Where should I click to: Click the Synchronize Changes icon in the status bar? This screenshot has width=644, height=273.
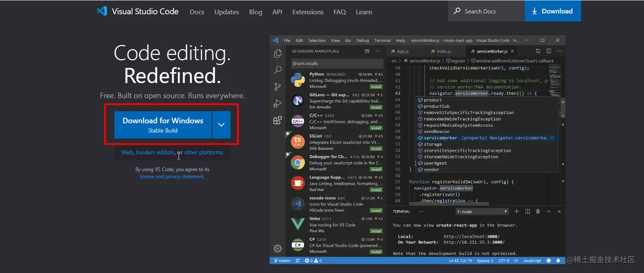tap(298, 261)
